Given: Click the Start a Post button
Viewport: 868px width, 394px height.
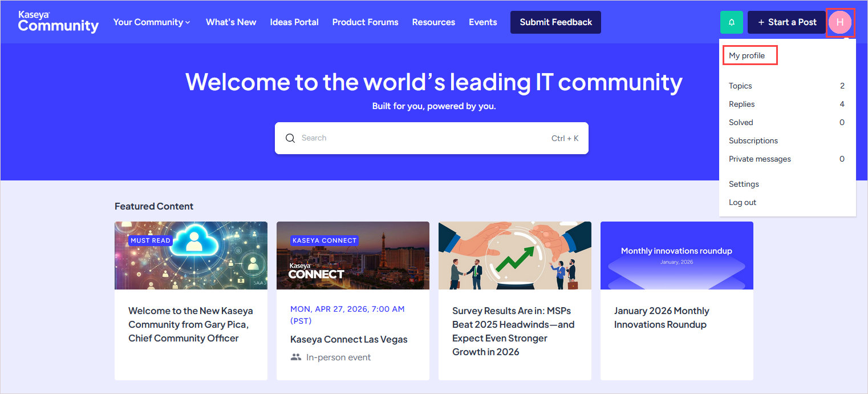Looking at the screenshot, I should (787, 22).
